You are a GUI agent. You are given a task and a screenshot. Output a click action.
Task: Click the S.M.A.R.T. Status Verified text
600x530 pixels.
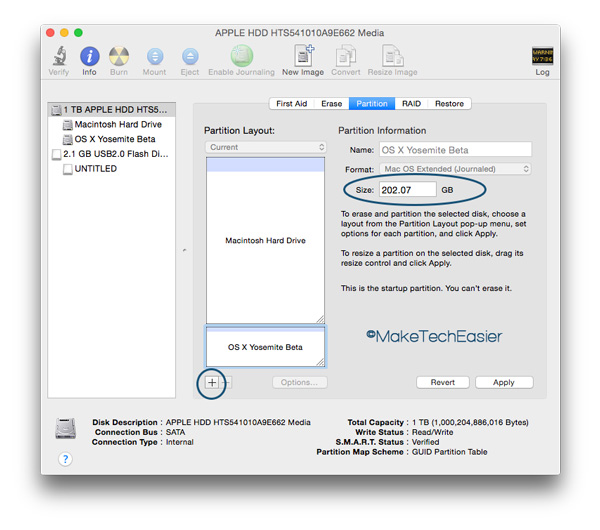click(x=426, y=442)
